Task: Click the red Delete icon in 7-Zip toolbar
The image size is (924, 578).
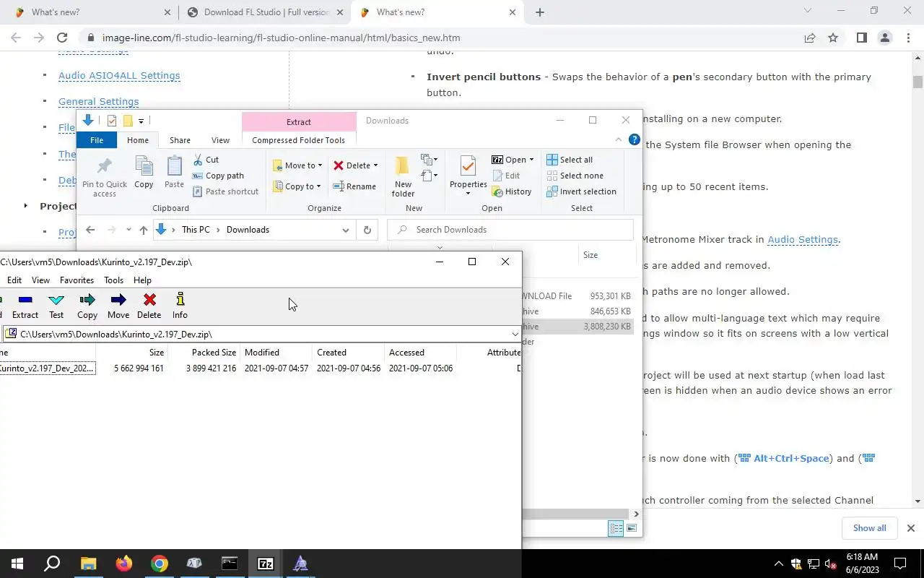Action: click(x=149, y=306)
